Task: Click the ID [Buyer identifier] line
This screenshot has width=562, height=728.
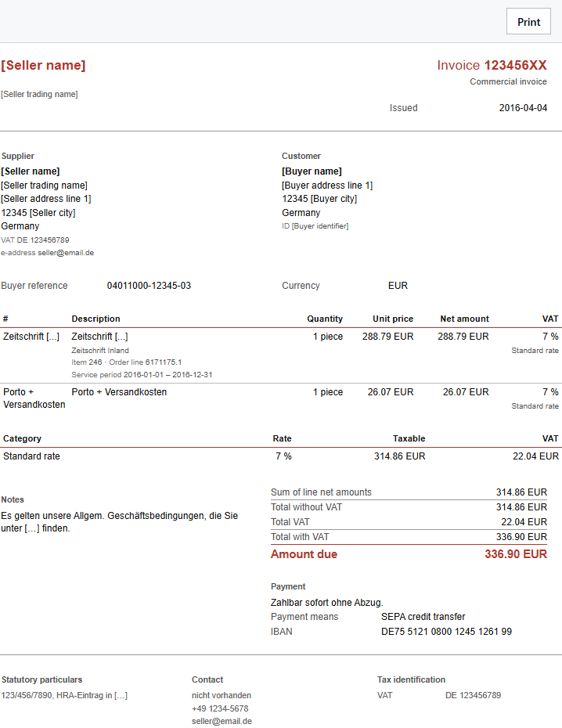Action: [315, 226]
